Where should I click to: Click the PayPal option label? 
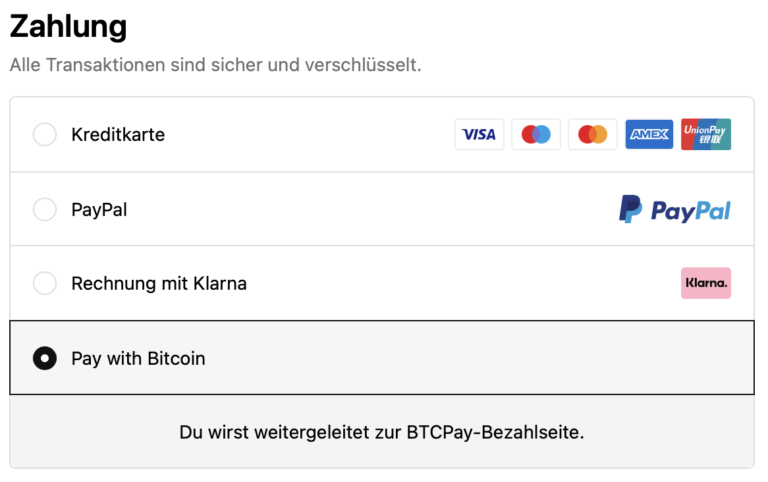pyautogui.click(x=99, y=209)
